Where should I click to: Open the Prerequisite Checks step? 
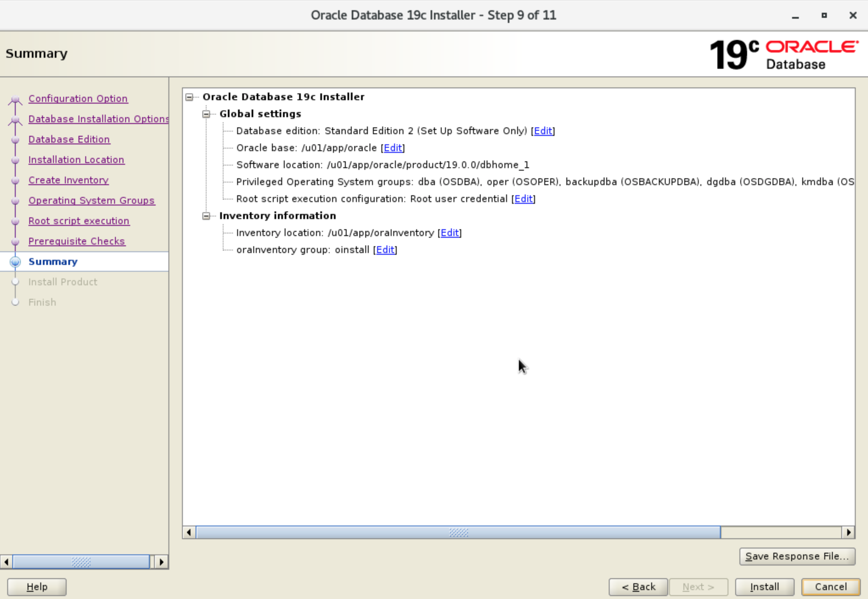(x=76, y=241)
